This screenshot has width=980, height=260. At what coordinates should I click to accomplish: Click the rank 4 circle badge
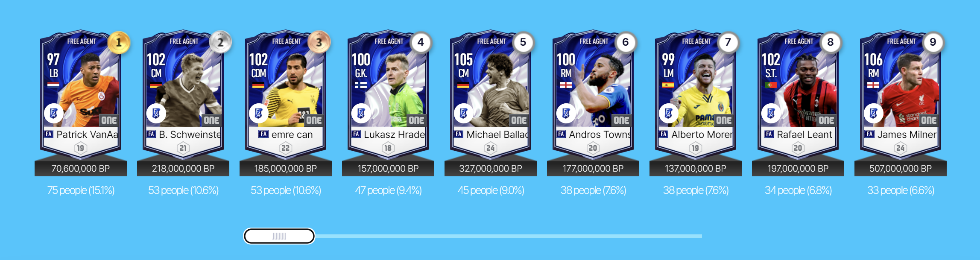421,42
